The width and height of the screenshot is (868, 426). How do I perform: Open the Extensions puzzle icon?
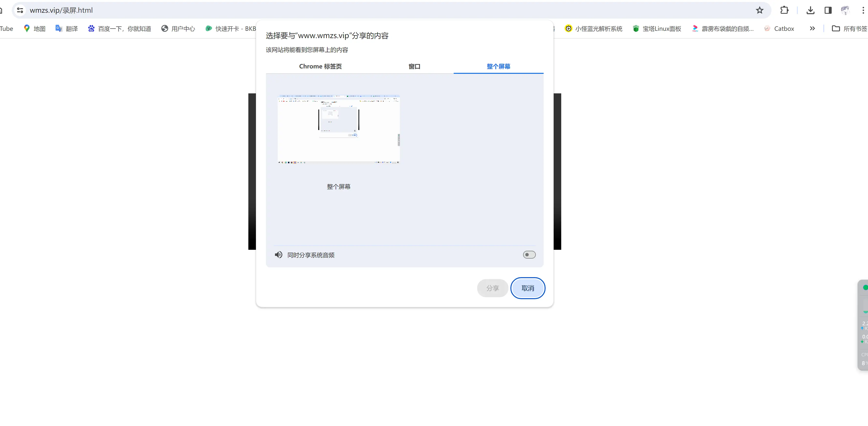tap(784, 11)
